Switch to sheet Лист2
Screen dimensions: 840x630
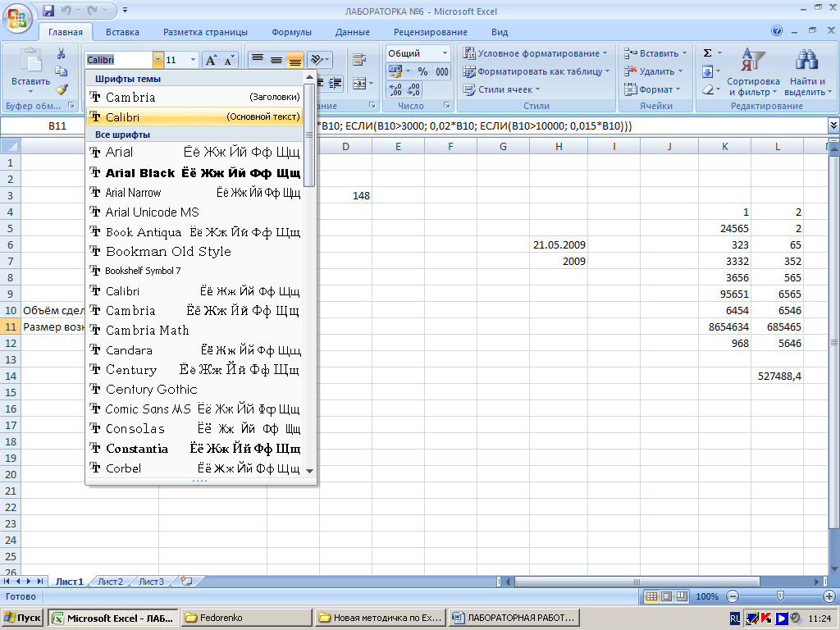[111, 582]
